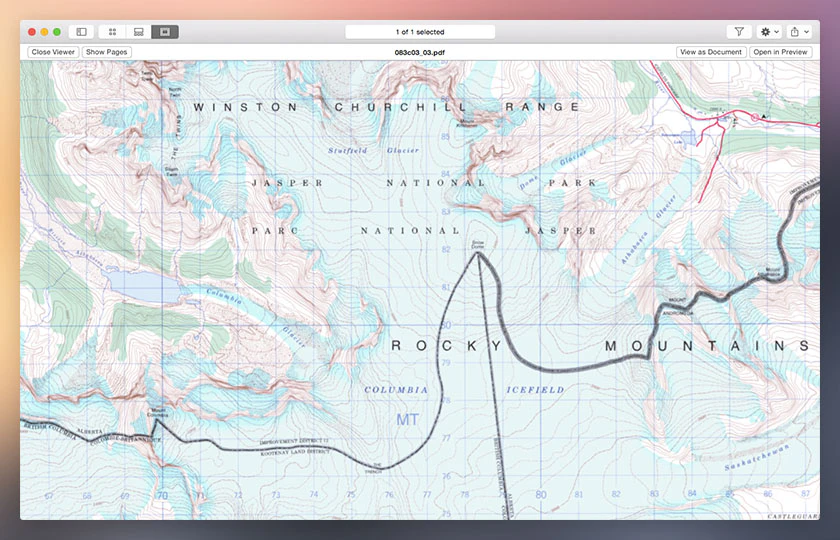
Task: Click grid number 80 on the bottom axis
Action: [x=541, y=494]
